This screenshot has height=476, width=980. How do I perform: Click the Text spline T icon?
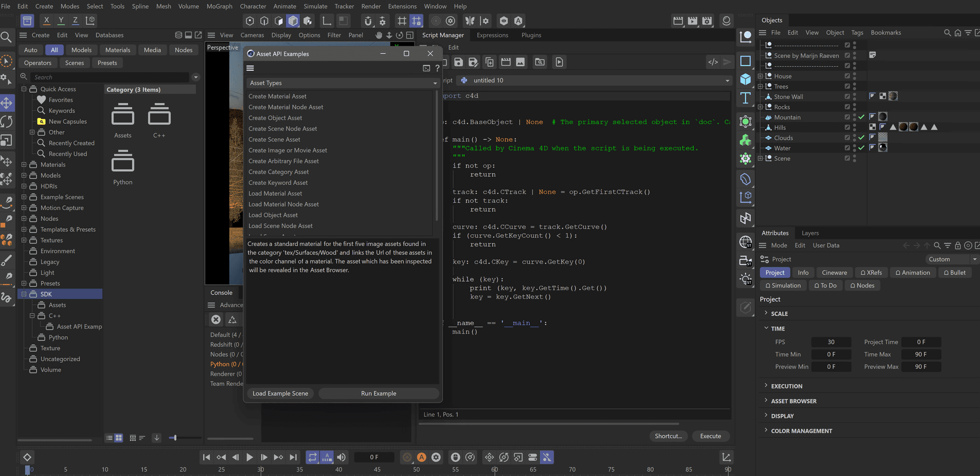746,98
